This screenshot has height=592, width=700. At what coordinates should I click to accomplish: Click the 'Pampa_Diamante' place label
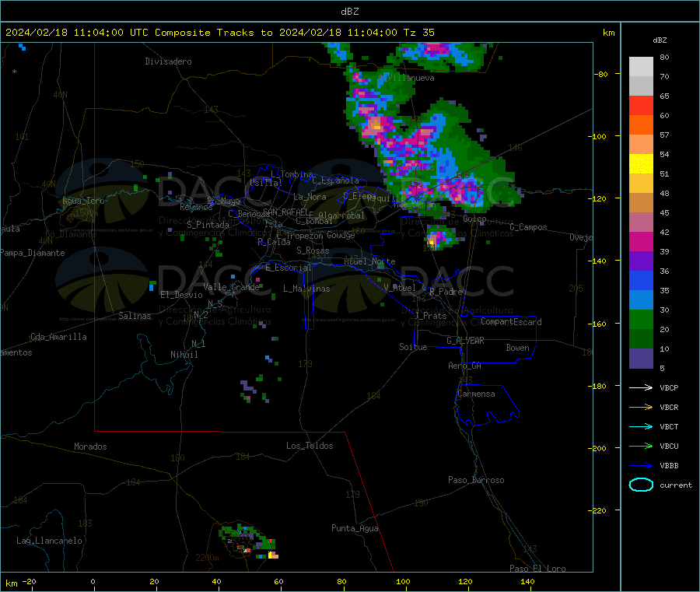[x=32, y=253]
